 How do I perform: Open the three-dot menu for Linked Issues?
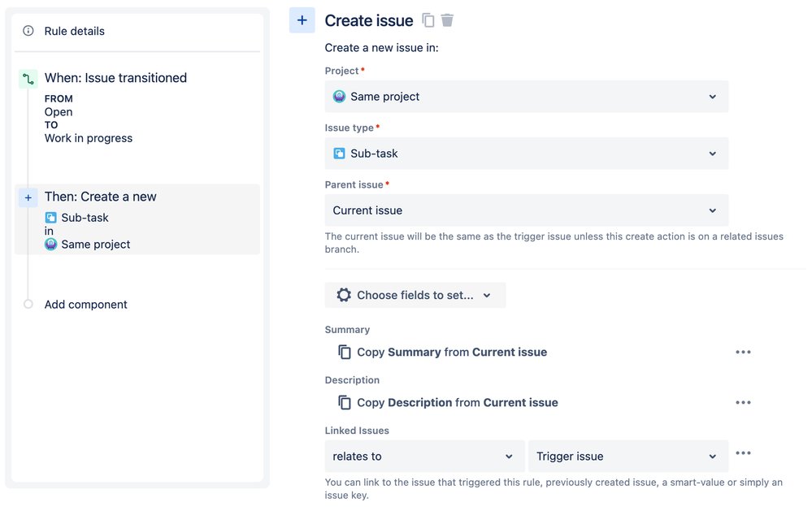(x=743, y=453)
